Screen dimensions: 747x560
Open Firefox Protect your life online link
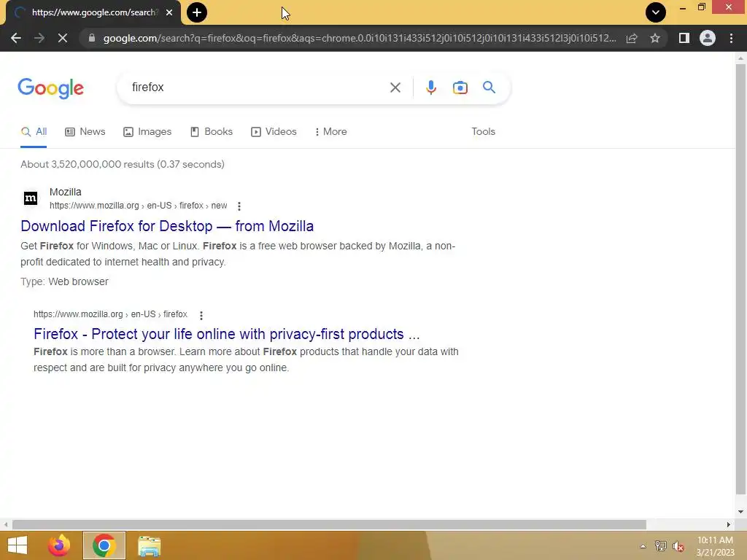(227, 334)
